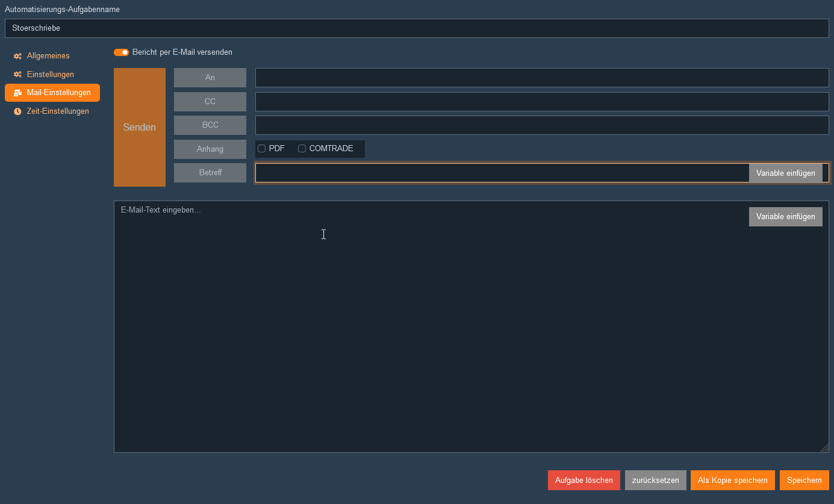
Task: Click the gears icon beside Einstellungen
Action: [x=17, y=75]
